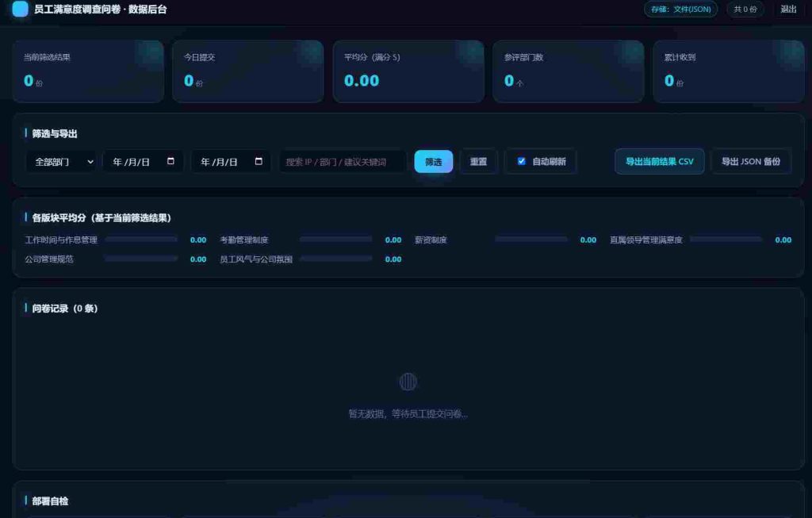Click the 公司管理规范 label

[49, 259]
